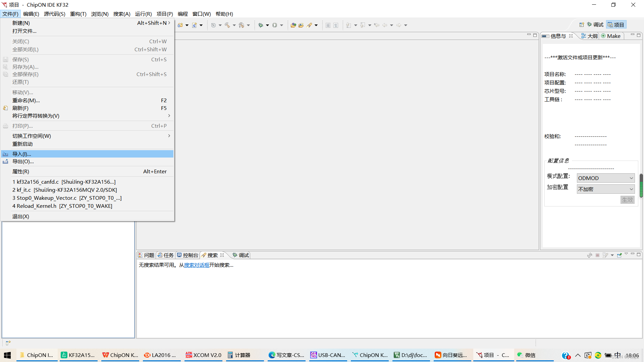This screenshot has width=644, height=362.
Task: Cancel the current search with the red square icon
Action: 597,255
